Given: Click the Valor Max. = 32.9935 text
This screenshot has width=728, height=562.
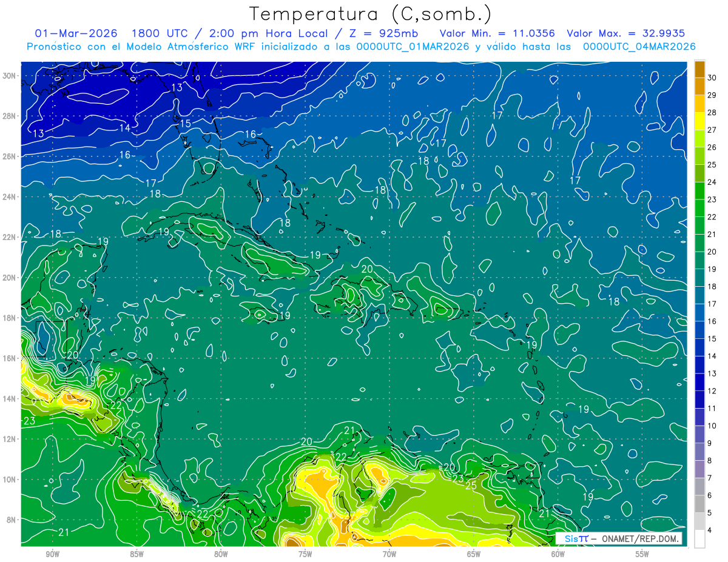Looking at the screenshot, I should tap(625, 33).
